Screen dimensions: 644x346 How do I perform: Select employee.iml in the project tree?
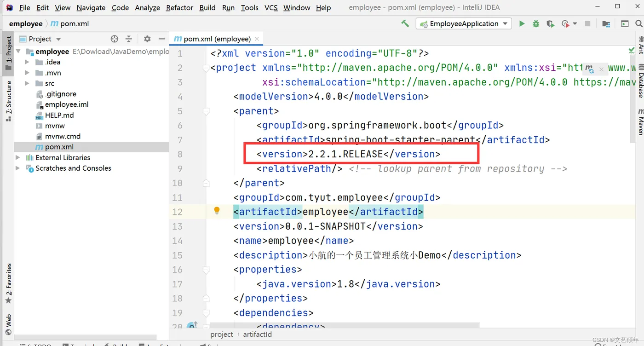coord(62,104)
